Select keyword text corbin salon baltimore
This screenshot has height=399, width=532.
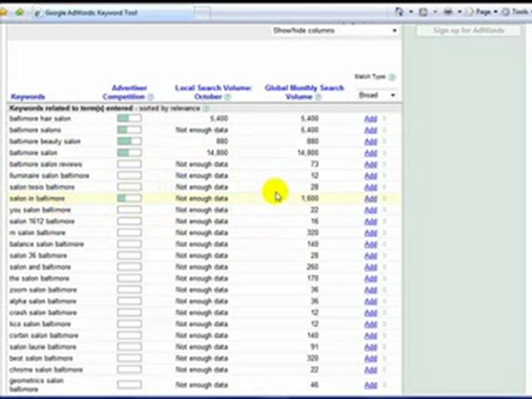44,336
